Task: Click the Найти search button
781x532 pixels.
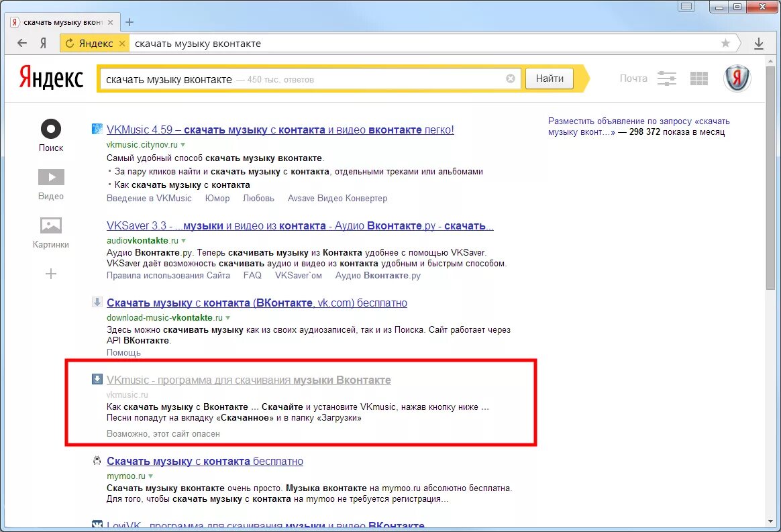Action: 550,78
